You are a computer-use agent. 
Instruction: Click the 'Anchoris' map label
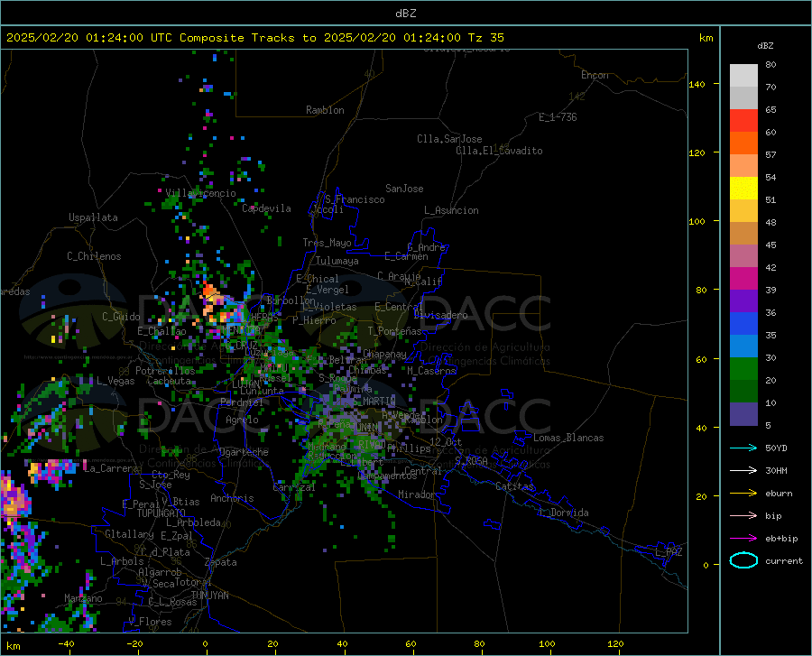tap(232, 498)
